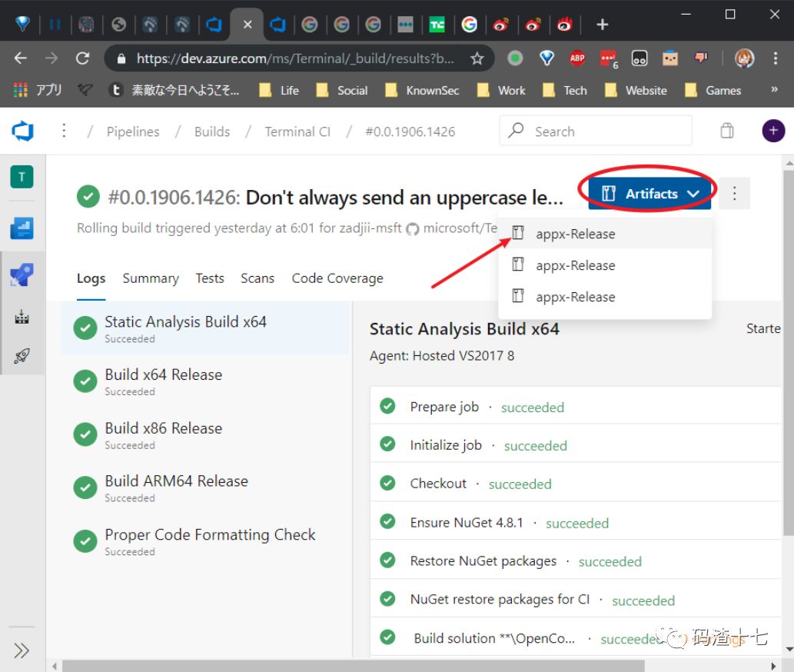
Task: Expand the sidebar with double chevron
Action: coord(22,650)
